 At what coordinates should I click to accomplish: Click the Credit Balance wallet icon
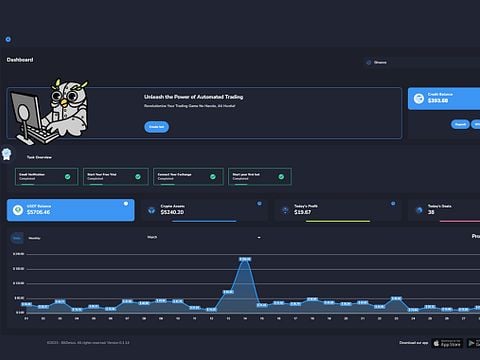[419, 98]
